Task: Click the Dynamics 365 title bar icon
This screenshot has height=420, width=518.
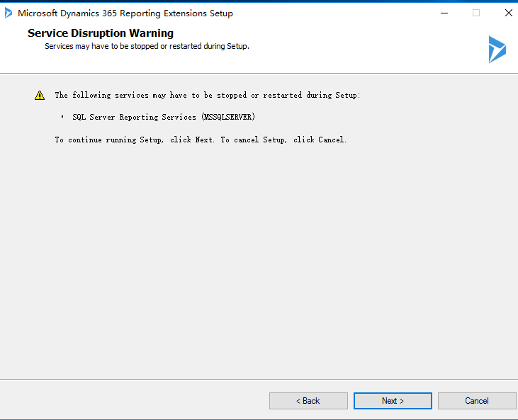Action: (x=9, y=13)
